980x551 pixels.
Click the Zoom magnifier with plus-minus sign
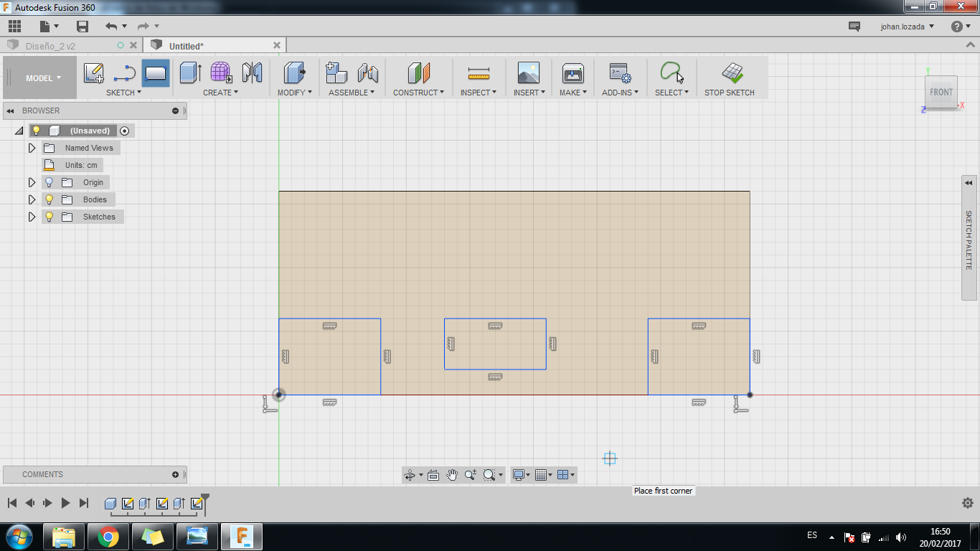pyautogui.click(x=471, y=475)
